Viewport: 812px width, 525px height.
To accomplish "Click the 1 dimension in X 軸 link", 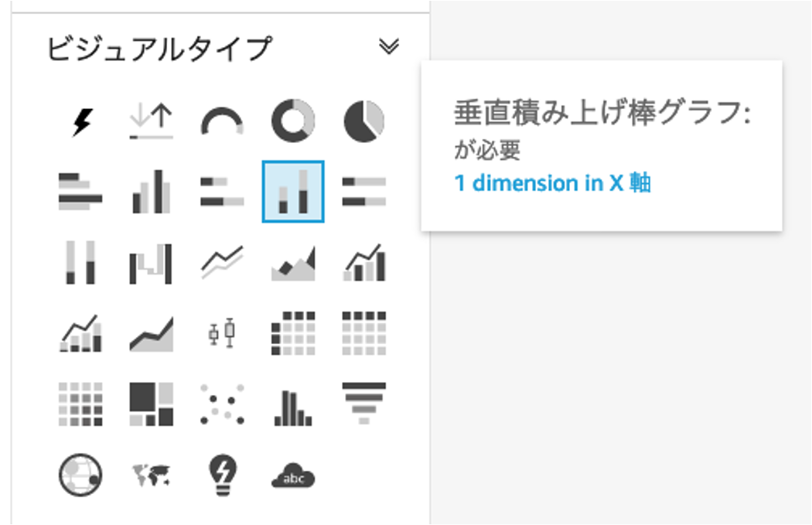I will click(553, 183).
